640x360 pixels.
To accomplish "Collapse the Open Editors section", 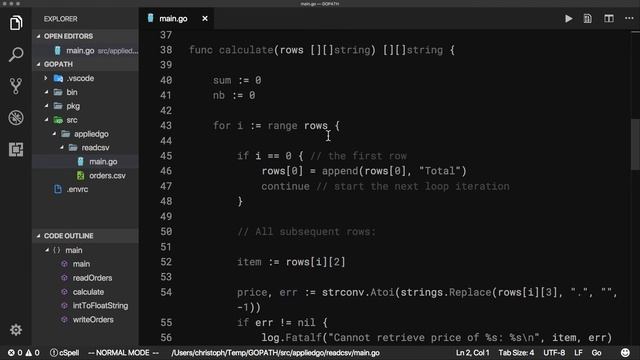I will coord(38,36).
